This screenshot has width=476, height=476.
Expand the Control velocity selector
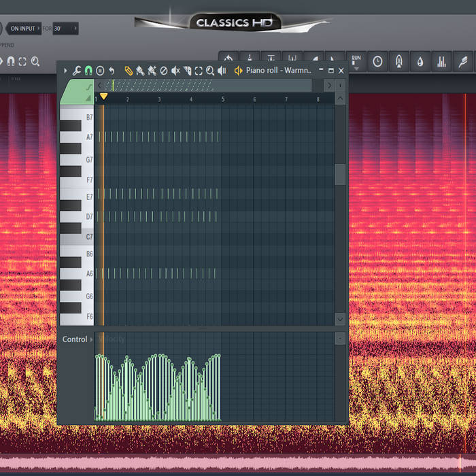pyautogui.click(x=92, y=339)
